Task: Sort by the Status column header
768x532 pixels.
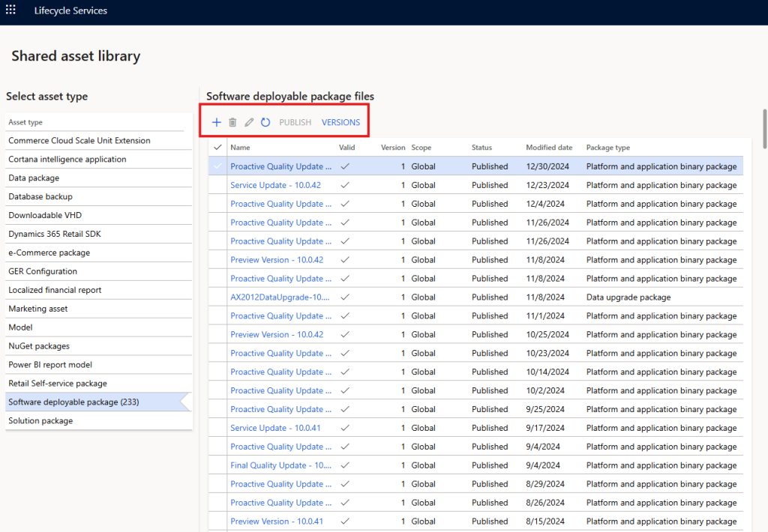Action: 481,148
